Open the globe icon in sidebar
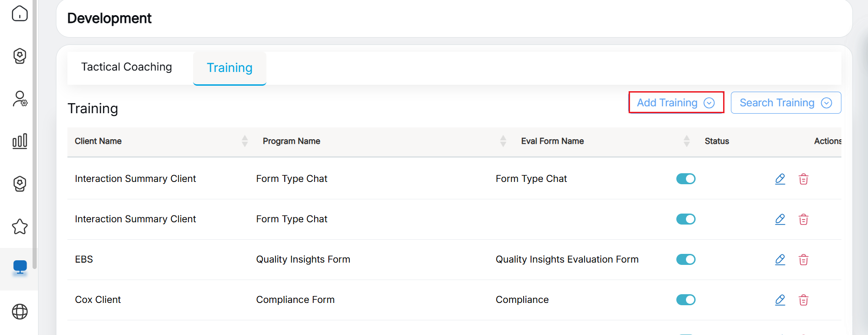Screen dimensions: 868x335 20,312
